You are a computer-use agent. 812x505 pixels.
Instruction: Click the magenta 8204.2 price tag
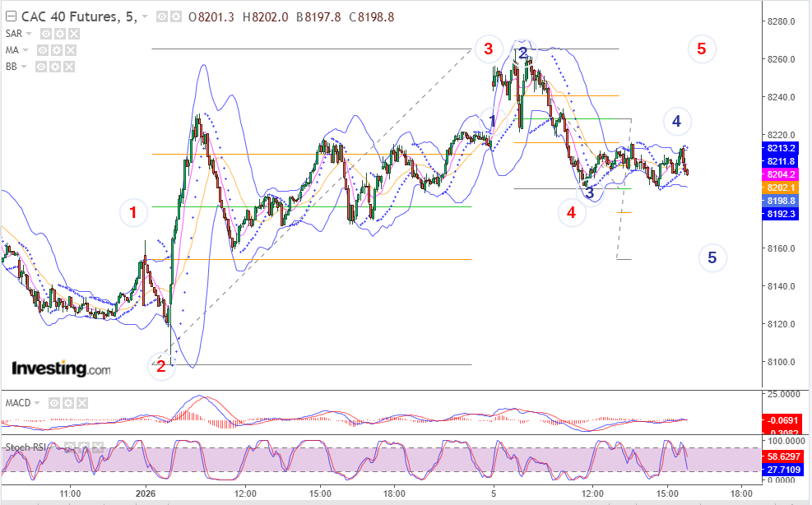[779, 174]
